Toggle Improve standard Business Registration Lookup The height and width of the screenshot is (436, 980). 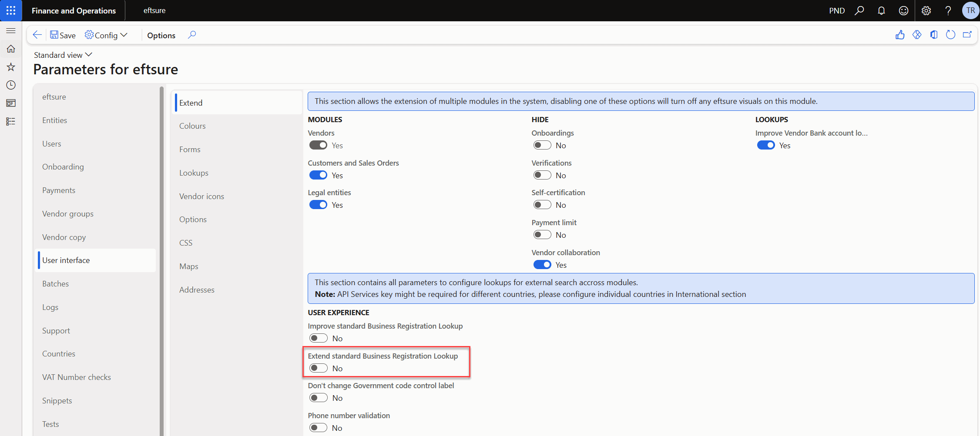(318, 338)
